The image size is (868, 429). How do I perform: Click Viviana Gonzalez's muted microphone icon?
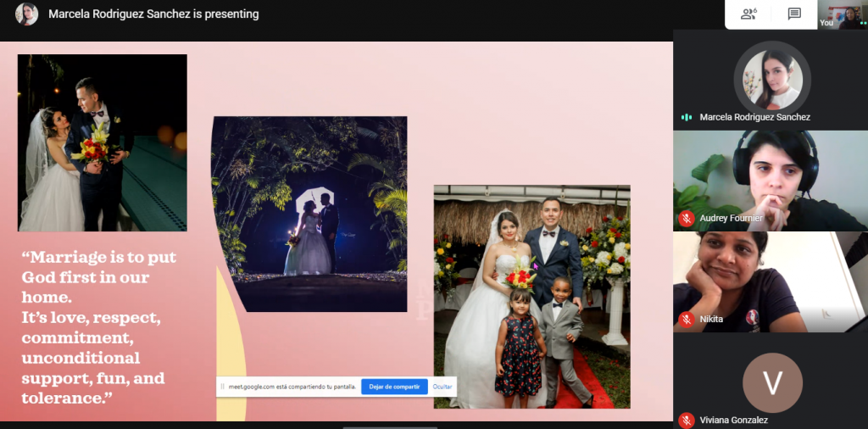point(687,421)
